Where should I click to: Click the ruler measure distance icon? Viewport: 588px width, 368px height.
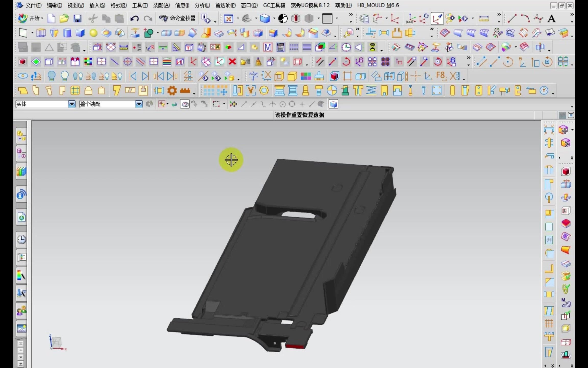coord(484,18)
